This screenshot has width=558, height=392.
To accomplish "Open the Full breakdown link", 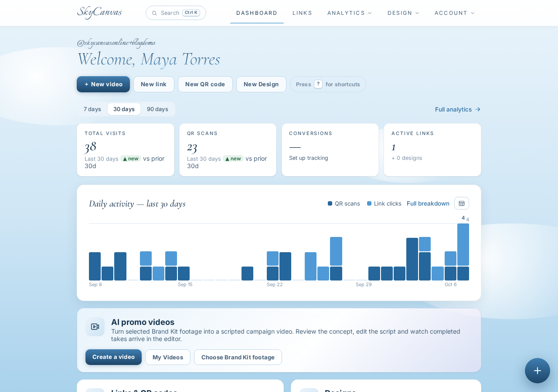I will (x=428, y=203).
